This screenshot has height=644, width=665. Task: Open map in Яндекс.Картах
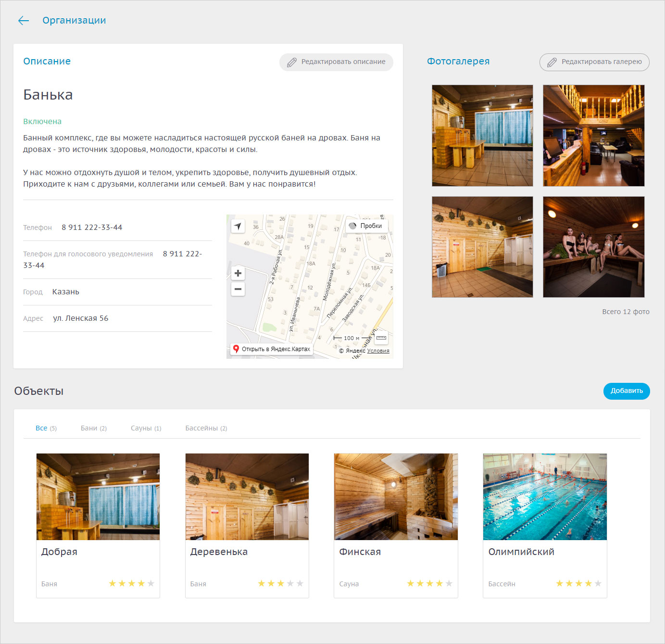pos(272,349)
